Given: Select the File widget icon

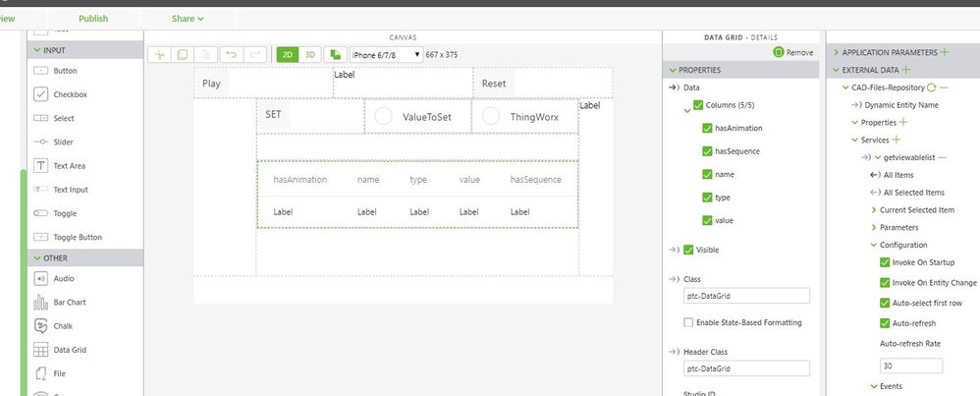Looking at the screenshot, I should (x=40, y=373).
